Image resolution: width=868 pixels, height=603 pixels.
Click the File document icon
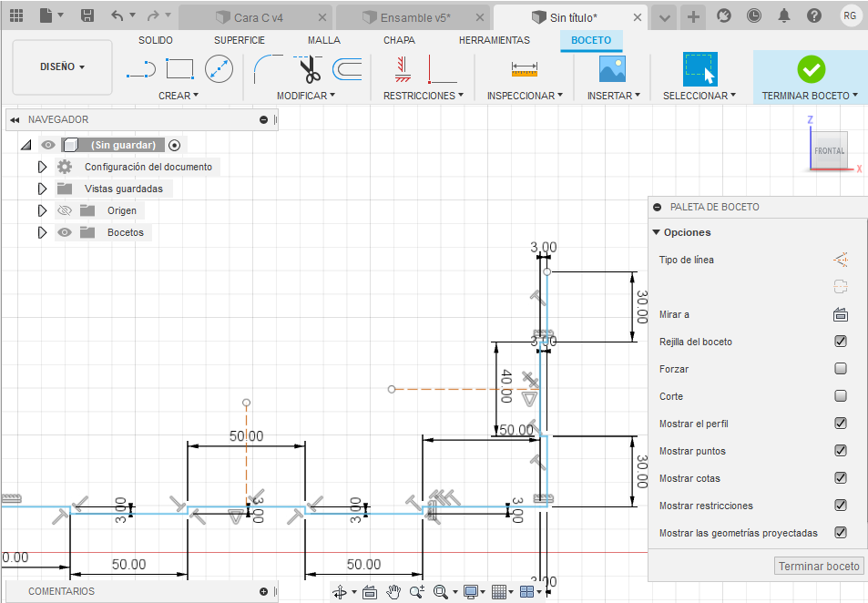click(x=46, y=15)
